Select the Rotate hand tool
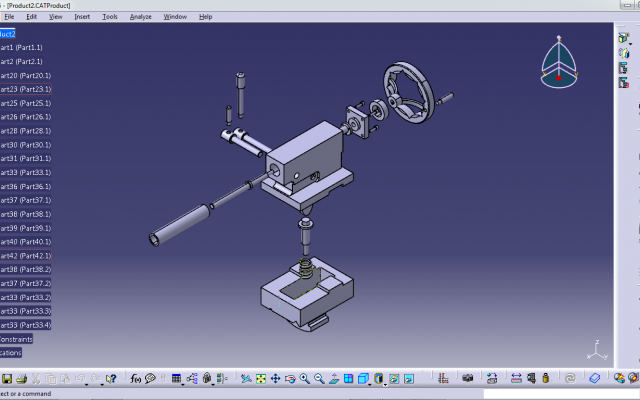 point(290,379)
